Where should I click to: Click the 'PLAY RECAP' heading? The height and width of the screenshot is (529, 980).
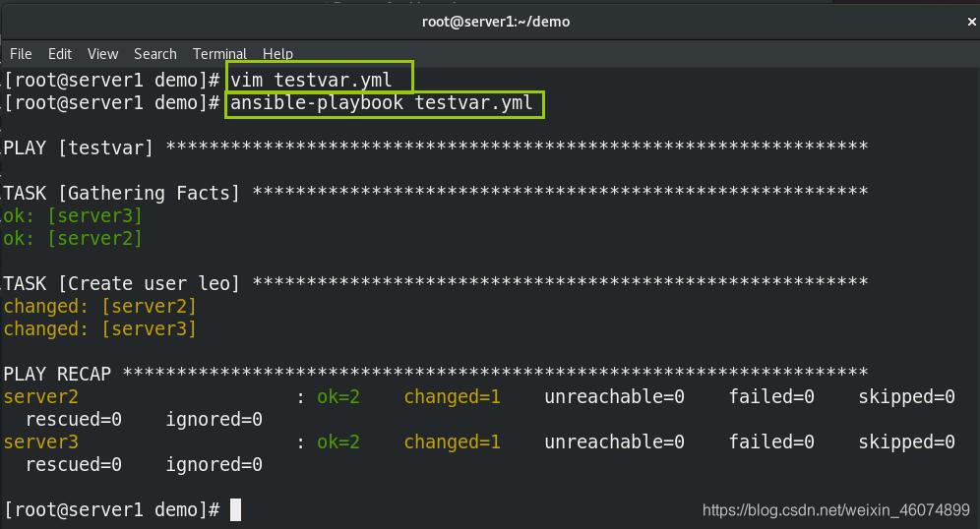(57, 374)
